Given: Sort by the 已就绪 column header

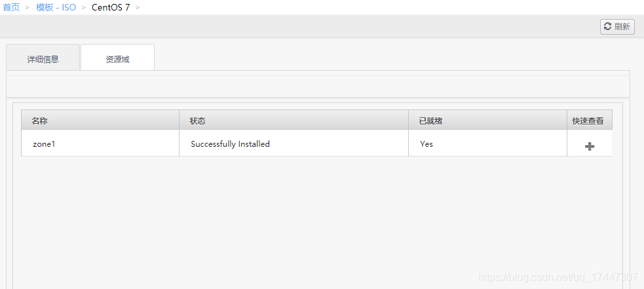Looking at the screenshot, I should [487, 120].
